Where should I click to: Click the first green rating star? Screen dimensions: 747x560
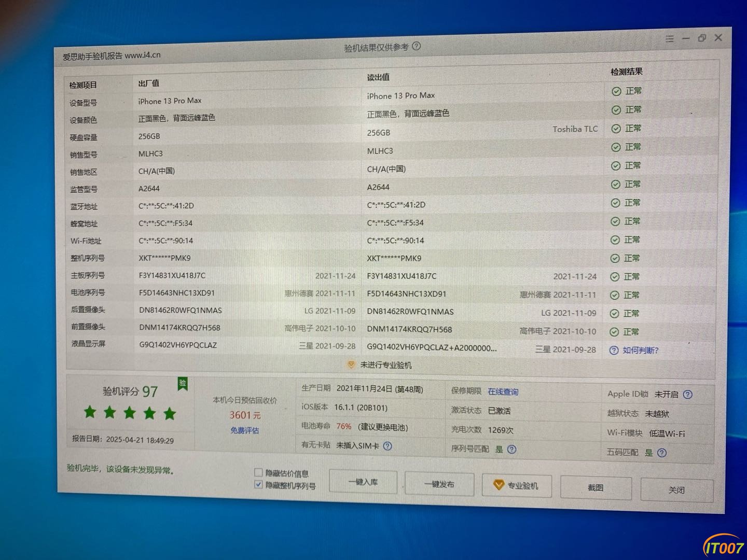tap(90, 412)
